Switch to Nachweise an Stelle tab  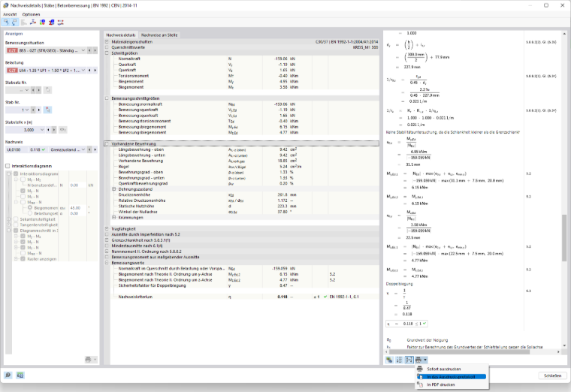[159, 35]
